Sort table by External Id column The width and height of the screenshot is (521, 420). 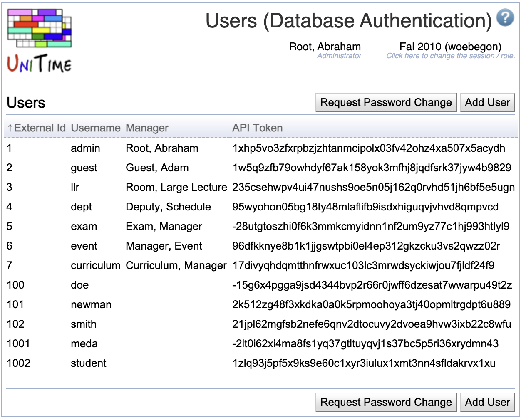(37, 128)
